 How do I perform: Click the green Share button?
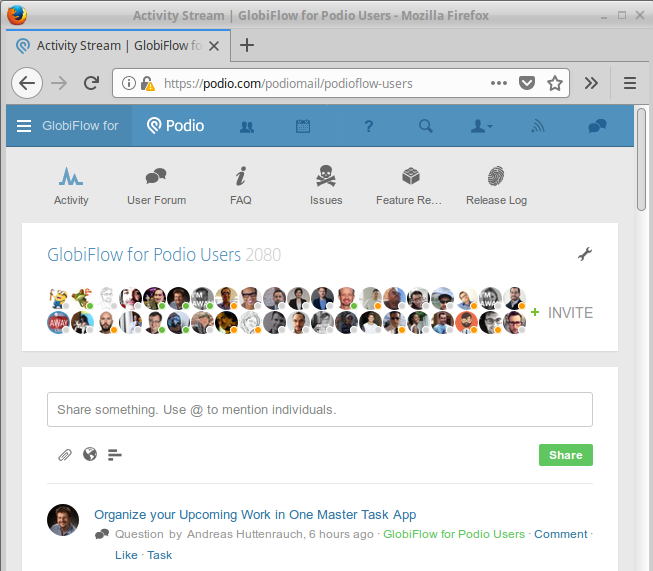[x=566, y=455]
